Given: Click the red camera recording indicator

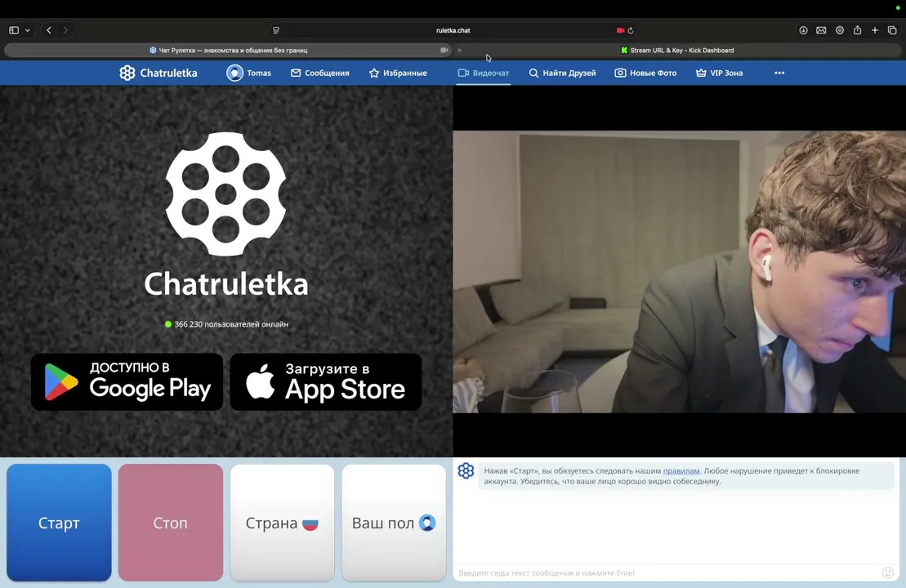Looking at the screenshot, I should click(x=620, y=30).
